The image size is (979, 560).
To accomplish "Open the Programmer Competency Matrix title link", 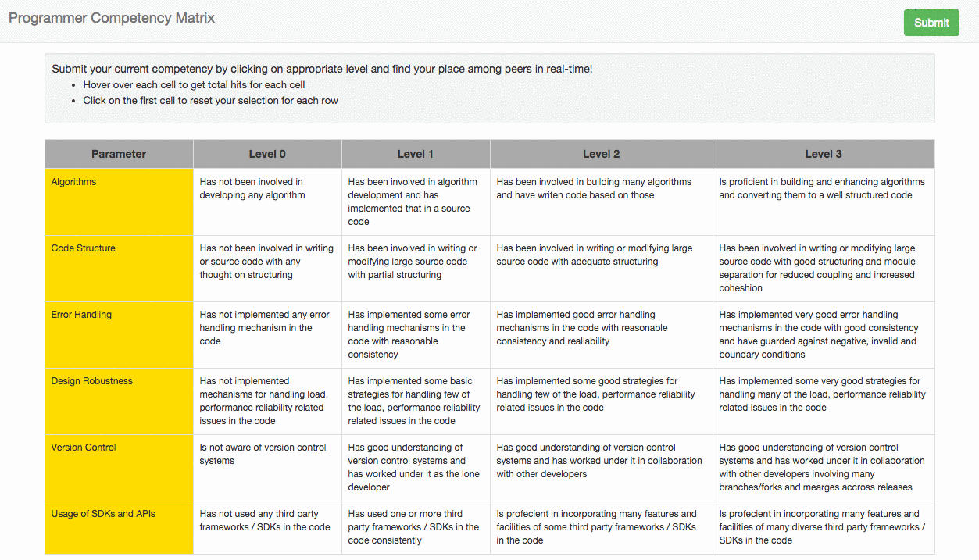I will click(x=112, y=18).
